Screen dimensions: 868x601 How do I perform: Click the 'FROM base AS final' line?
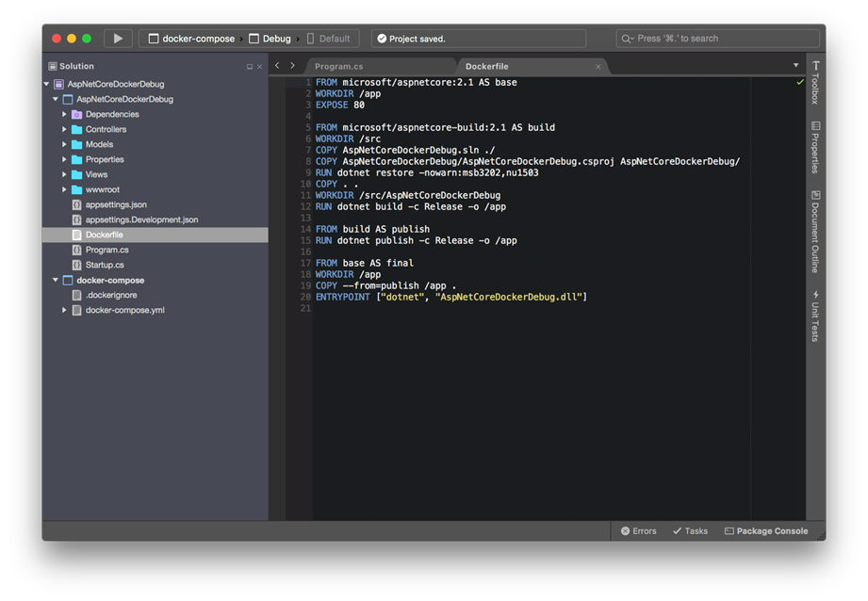click(x=364, y=263)
